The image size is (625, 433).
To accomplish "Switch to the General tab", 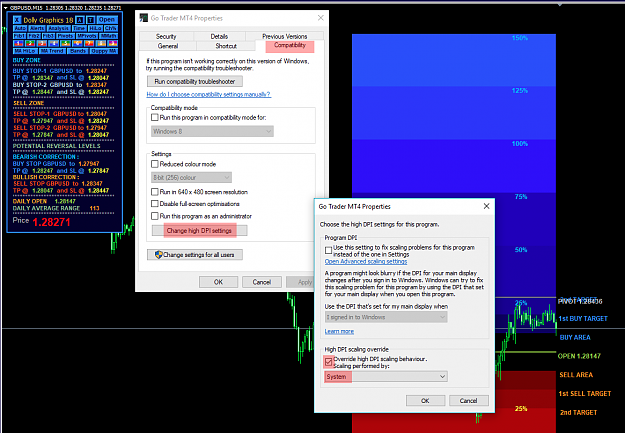I will click(168, 46).
